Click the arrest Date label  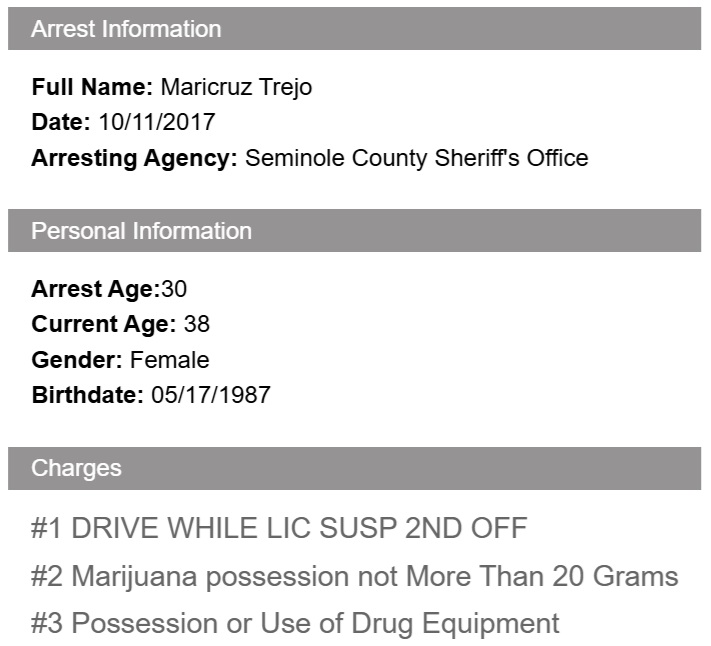coord(61,122)
